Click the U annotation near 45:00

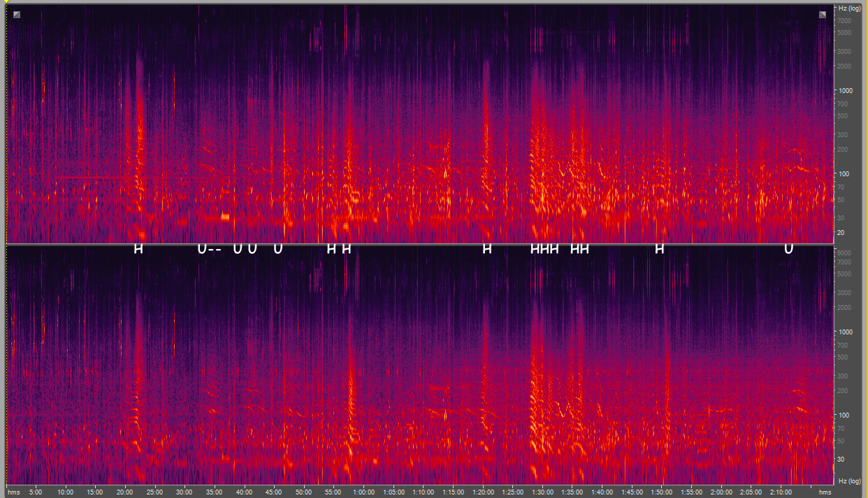coord(277,249)
